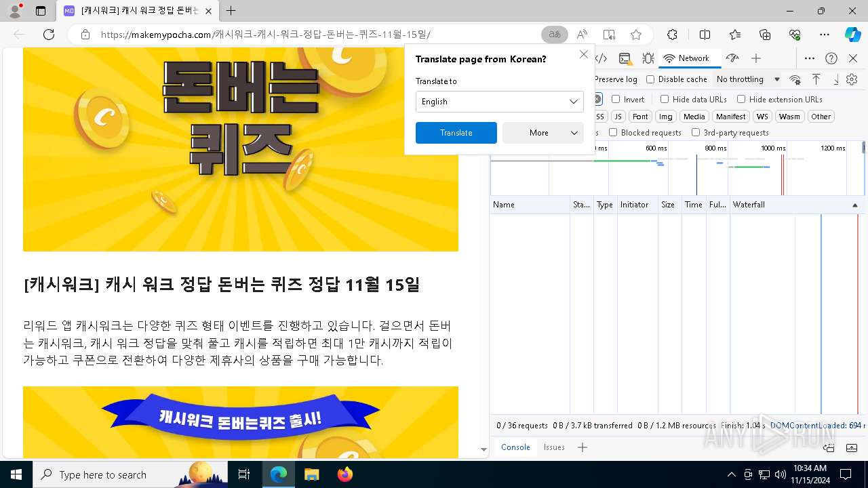This screenshot has height=488, width=868.
Task: Open File Explorer from the taskbar
Action: point(312,474)
